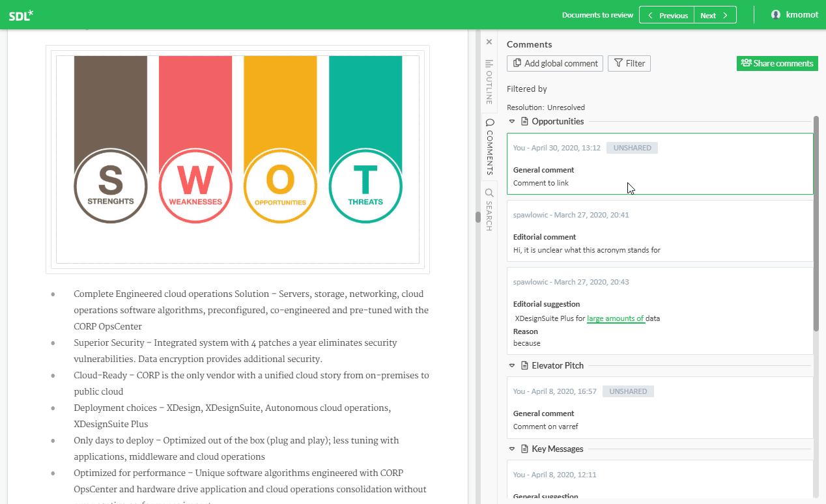Click the 'Filtered by' label
826x504 pixels.
coord(527,89)
